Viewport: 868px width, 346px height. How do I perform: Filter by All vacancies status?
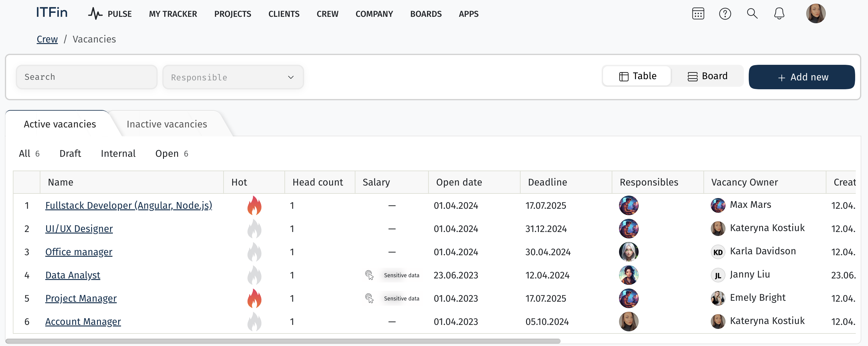(29, 154)
